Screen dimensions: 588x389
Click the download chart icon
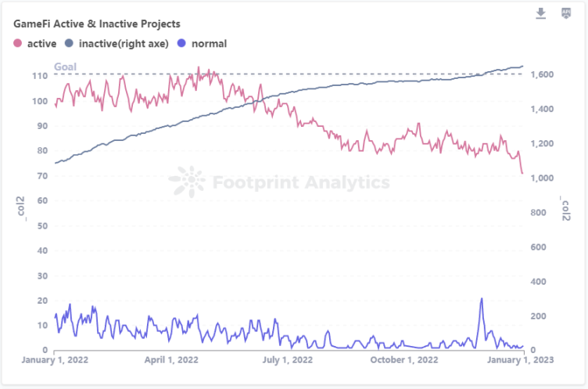pos(540,13)
